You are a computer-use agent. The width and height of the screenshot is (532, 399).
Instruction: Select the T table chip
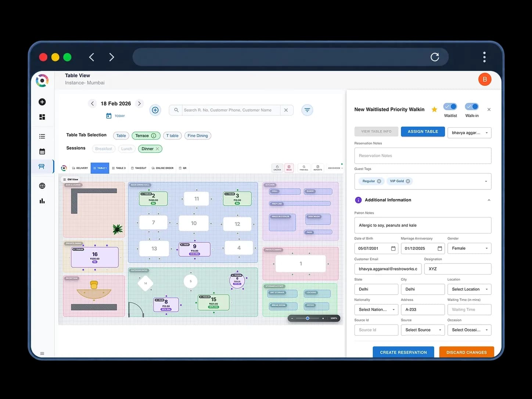172,136
